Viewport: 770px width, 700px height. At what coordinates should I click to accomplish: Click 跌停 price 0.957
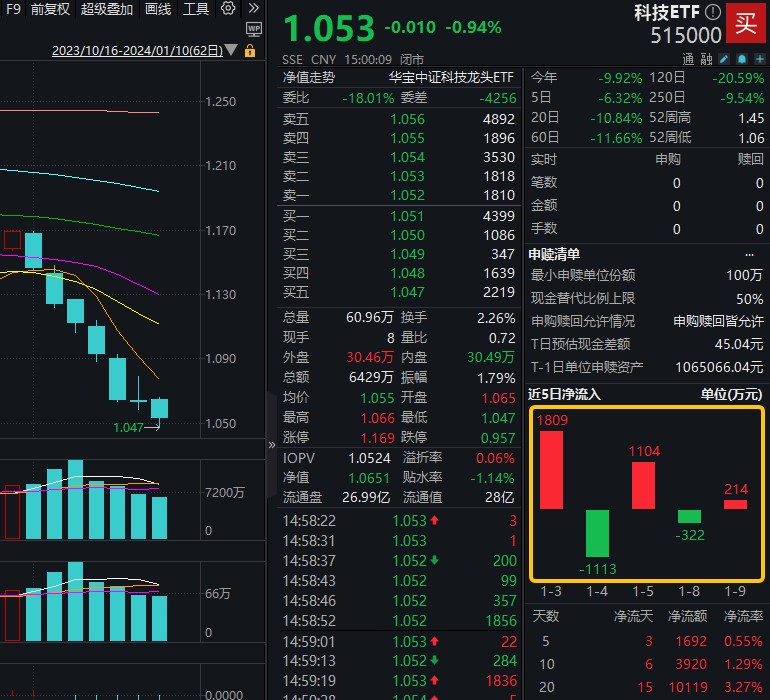[498, 438]
